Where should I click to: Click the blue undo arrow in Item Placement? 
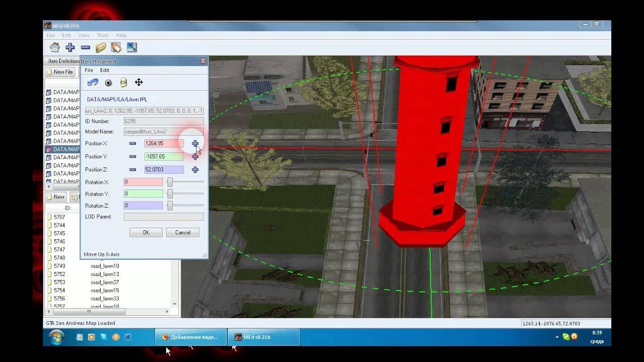click(93, 82)
